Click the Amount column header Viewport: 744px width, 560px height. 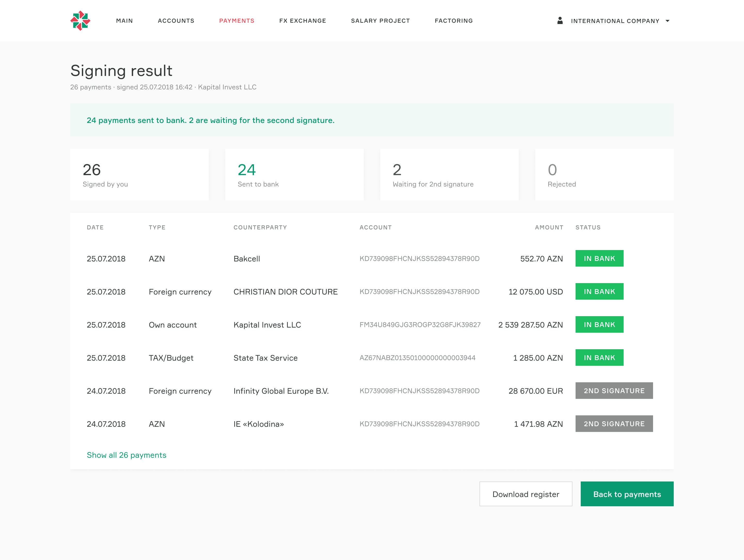click(x=549, y=227)
